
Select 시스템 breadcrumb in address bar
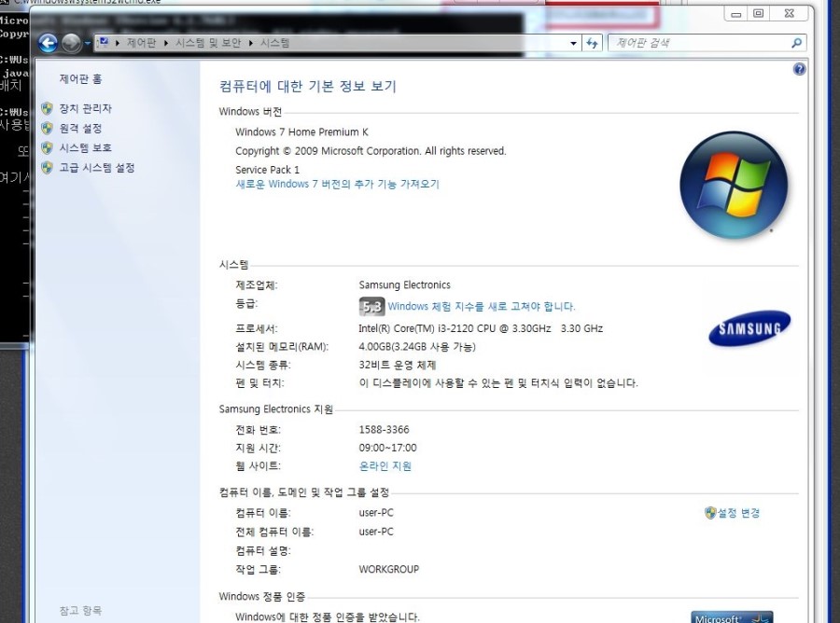(274, 43)
